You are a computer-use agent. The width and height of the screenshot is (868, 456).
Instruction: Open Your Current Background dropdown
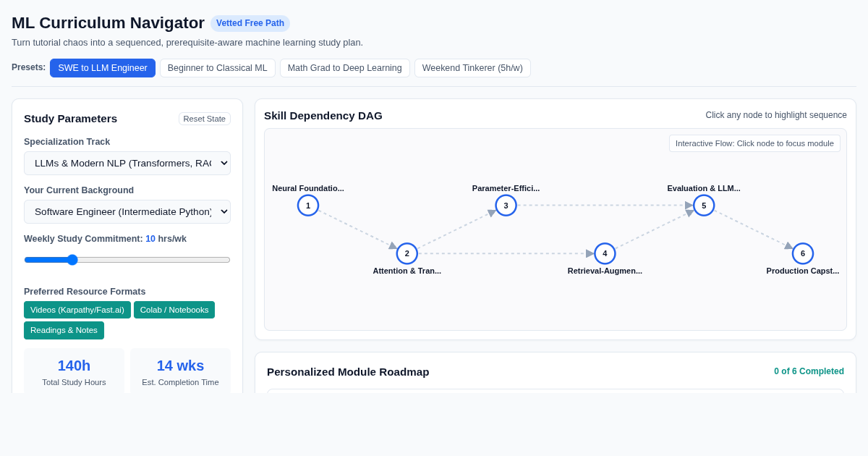click(127, 211)
